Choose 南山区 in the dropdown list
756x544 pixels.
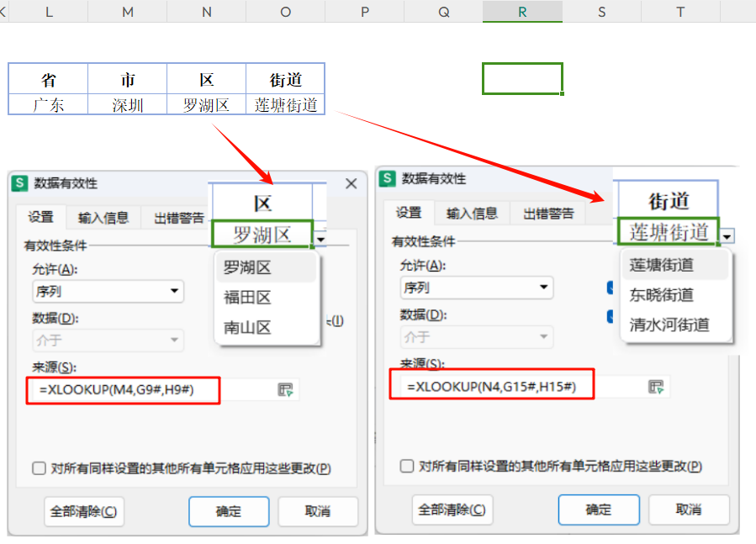point(267,327)
